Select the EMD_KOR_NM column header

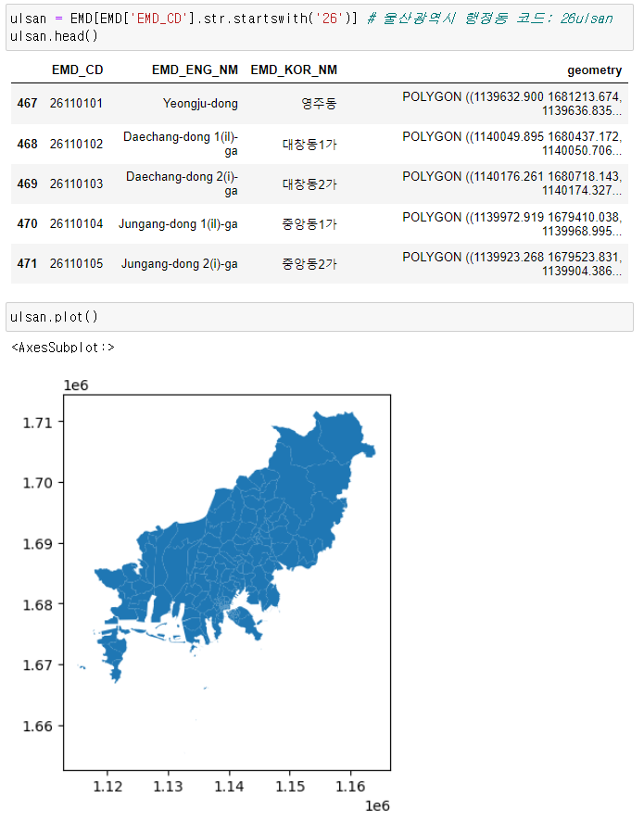(294, 70)
